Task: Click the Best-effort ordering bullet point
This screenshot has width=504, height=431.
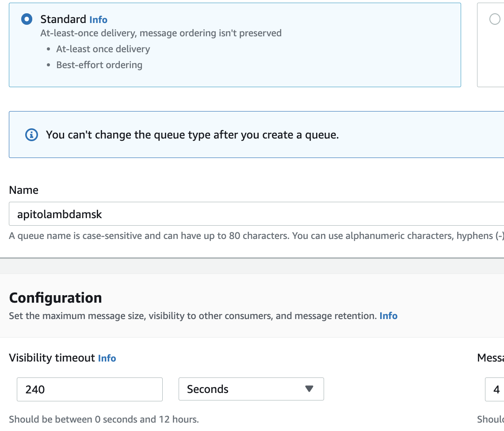Action: pos(99,65)
